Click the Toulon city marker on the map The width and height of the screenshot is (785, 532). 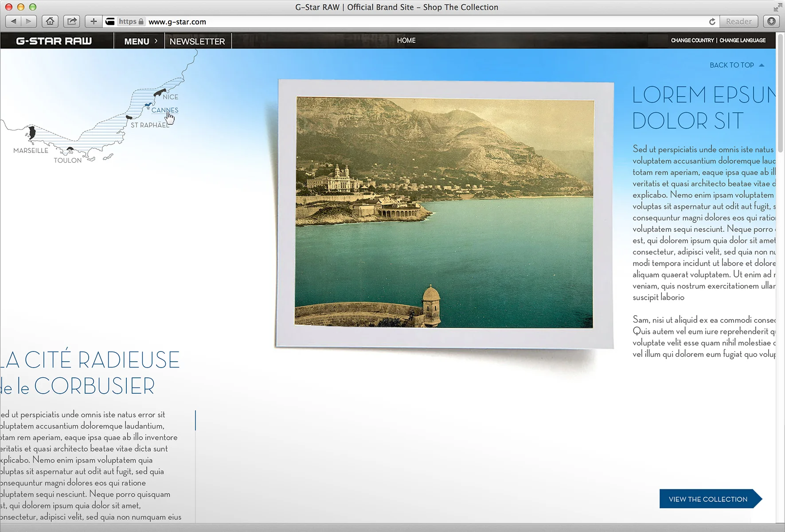(70, 149)
